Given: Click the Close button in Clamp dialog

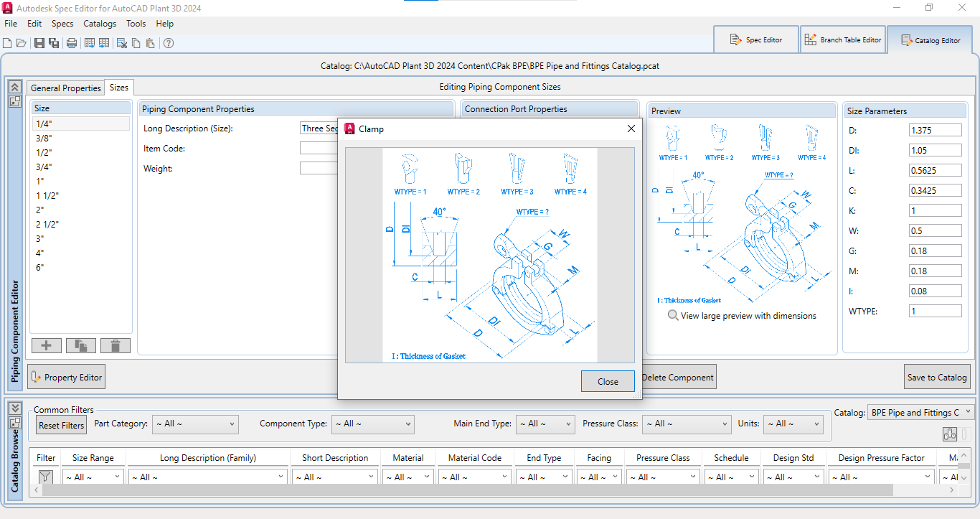Looking at the screenshot, I should pyautogui.click(x=608, y=381).
